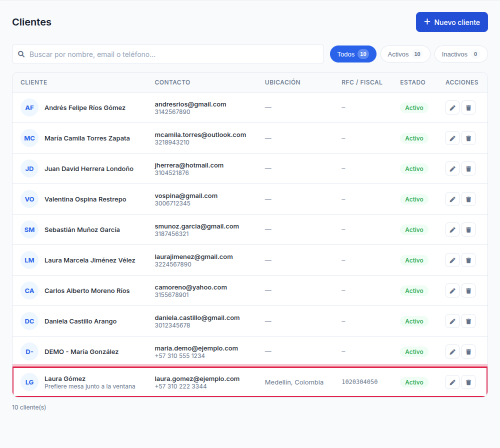500x448 pixels.
Task: Click the note Prefiere mesa junto a la ventana
Action: coord(90,386)
